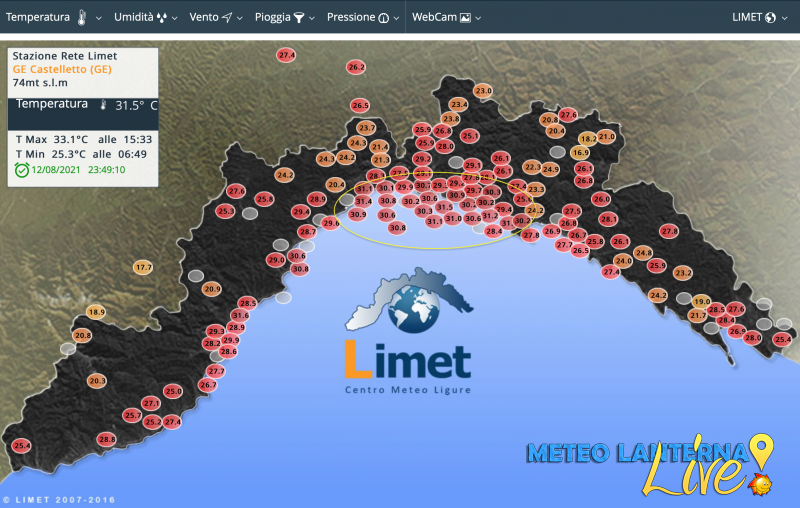This screenshot has width=800, height=508.
Task: Expand the Pioggia dropdown chevron
Action: pos(312,18)
